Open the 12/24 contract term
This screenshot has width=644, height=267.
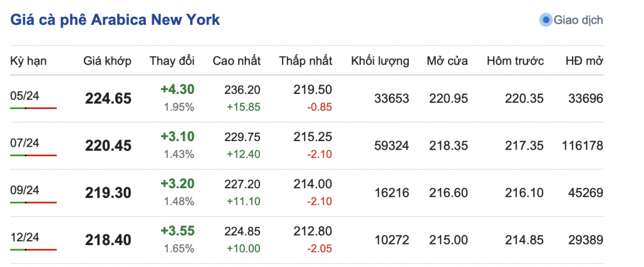click(x=25, y=237)
